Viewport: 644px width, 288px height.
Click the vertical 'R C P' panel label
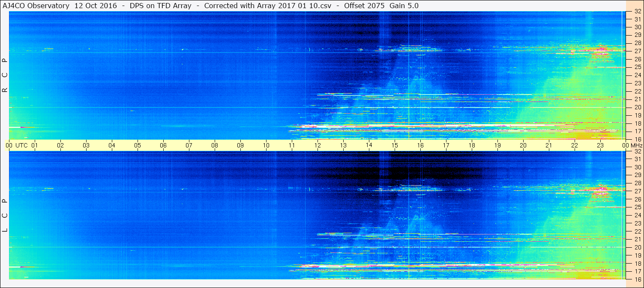click(x=5, y=75)
